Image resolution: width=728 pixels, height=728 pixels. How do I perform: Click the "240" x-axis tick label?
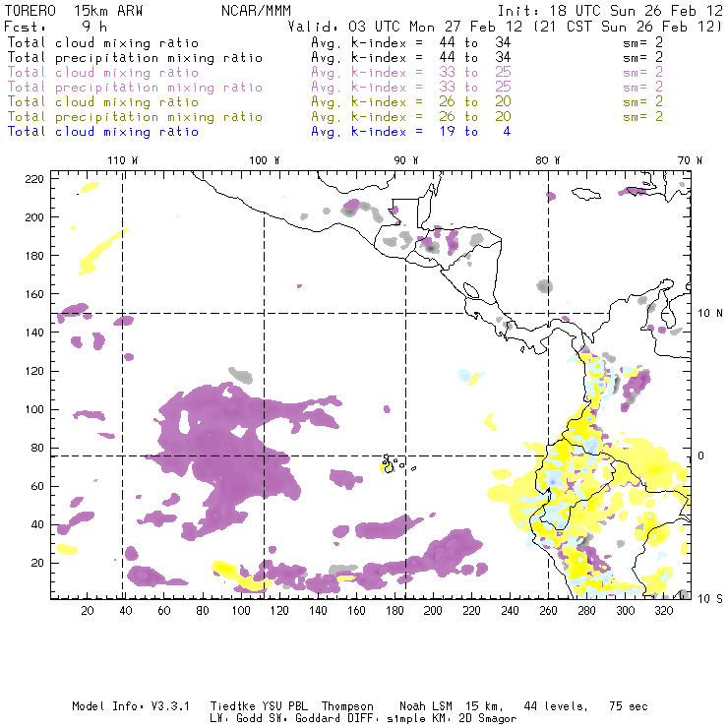[x=510, y=611]
